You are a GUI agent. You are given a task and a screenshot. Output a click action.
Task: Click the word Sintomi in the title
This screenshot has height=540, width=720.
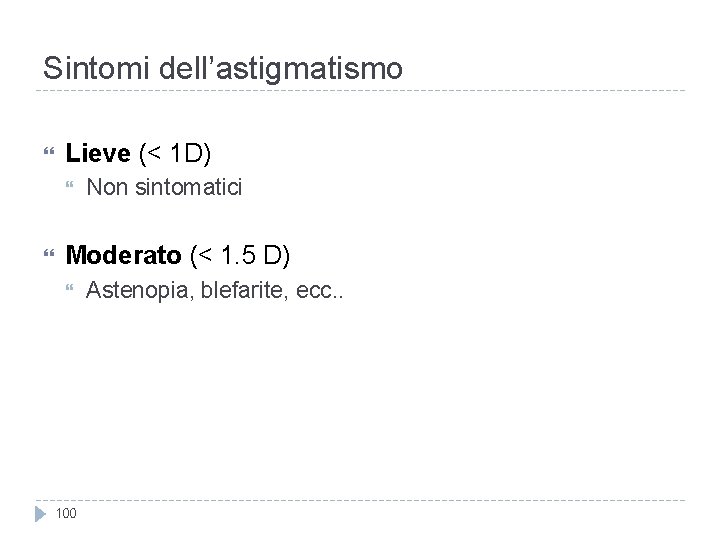(x=85, y=68)
